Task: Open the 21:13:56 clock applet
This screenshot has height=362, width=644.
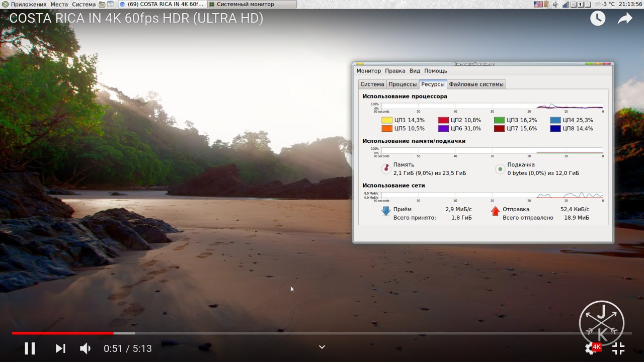Action: (630, 4)
